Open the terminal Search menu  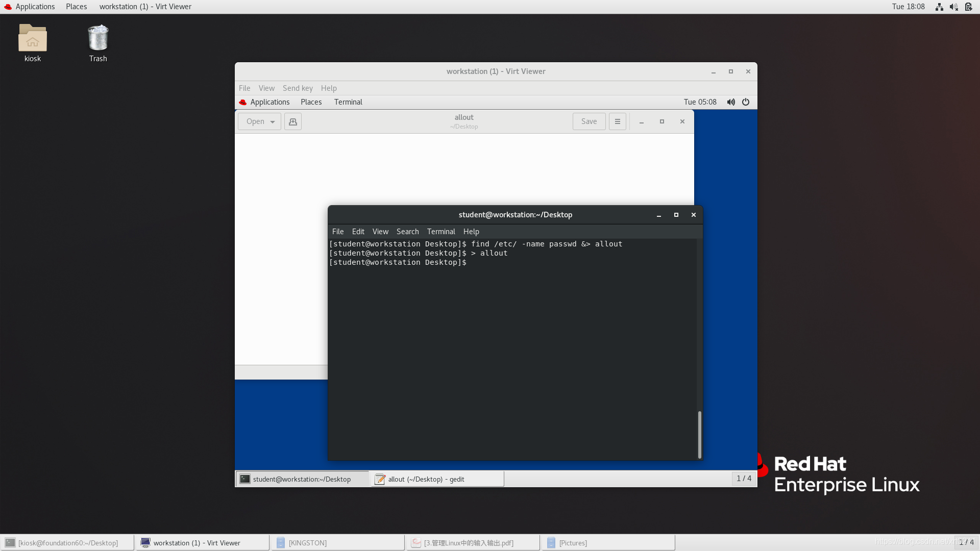pos(407,232)
